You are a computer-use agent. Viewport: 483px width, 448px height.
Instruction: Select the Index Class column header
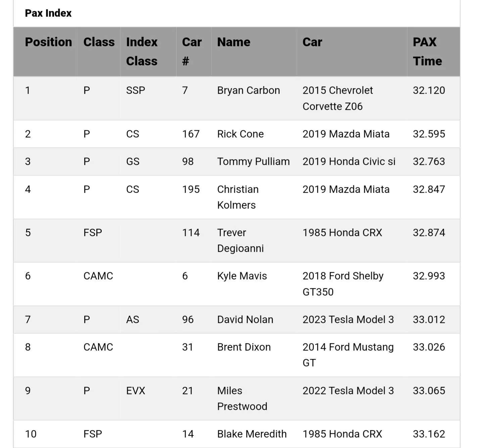[x=142, y=51]
